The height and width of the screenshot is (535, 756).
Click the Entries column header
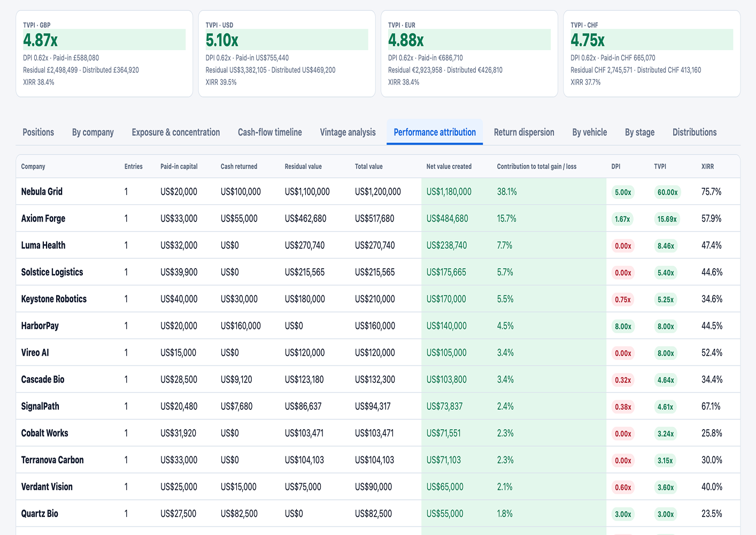coord(134,166)
